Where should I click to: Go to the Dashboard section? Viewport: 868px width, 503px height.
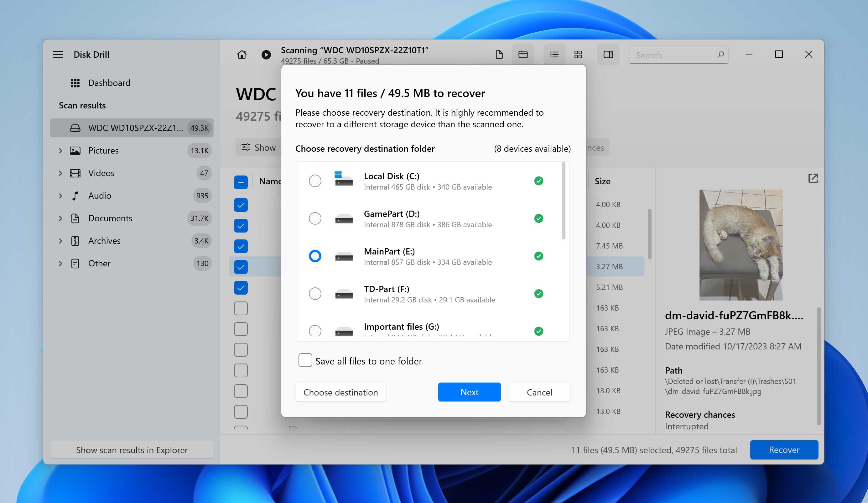point(109,83)
